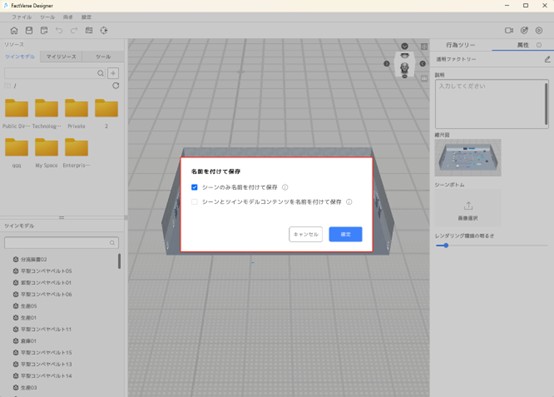Click the 画像選択 upload area
Viewport: 554px width, 397px height.
pos(467,208)
